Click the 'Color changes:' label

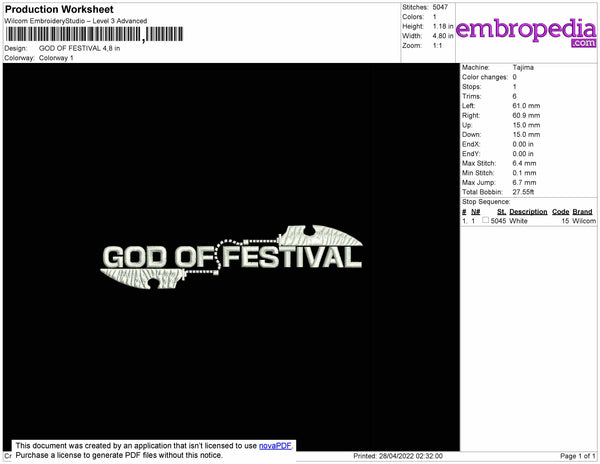[485, 77]
